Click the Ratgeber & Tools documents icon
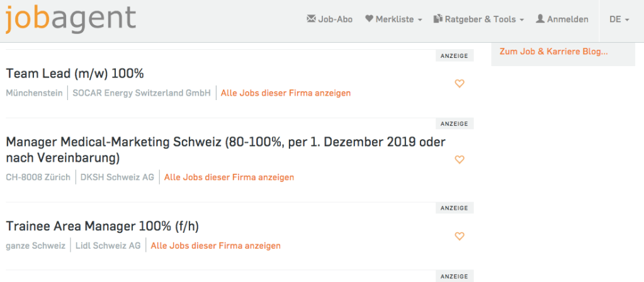This screenshot has width=644, height=282. click(x=439, y=19)
